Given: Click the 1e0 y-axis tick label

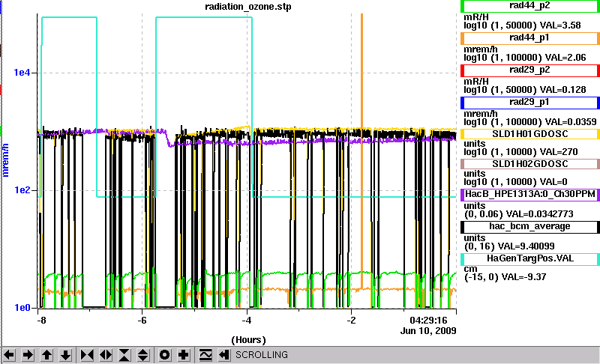Looking at the screenshot, I should click(22, 308).
